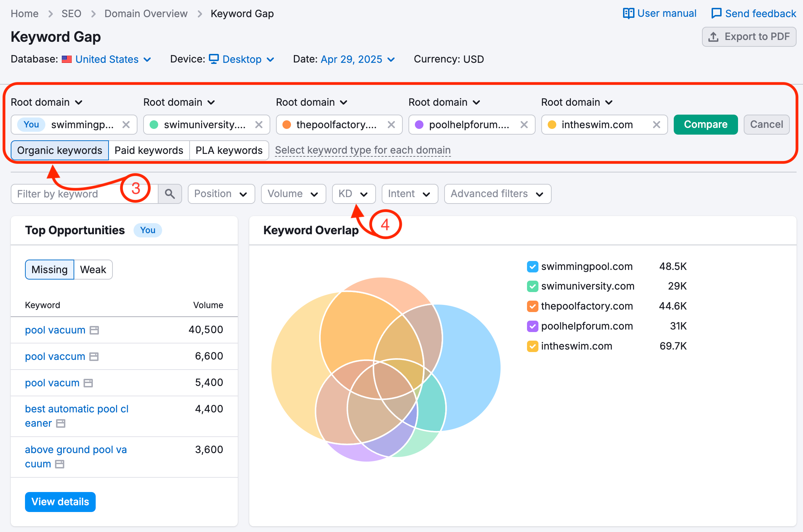Uncheck swimmingpool.com in the overlap legend
The width and height of the screenshot is (803, 532).
point(532,266)
